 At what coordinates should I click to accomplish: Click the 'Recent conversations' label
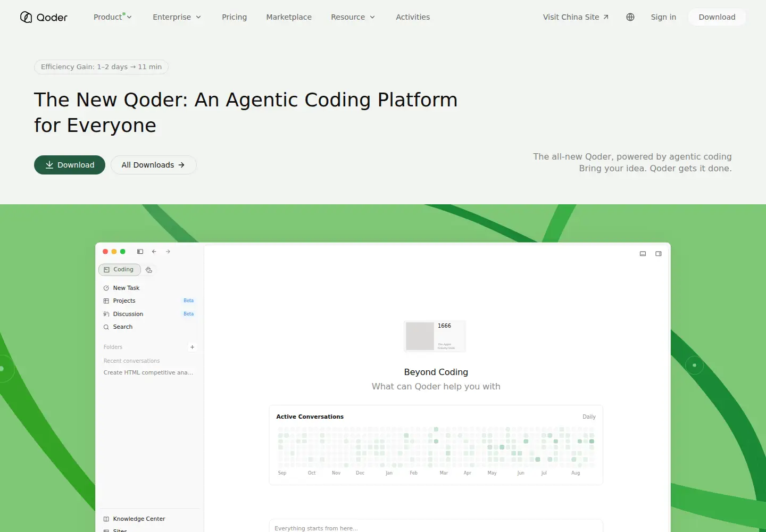coord(131,361)
